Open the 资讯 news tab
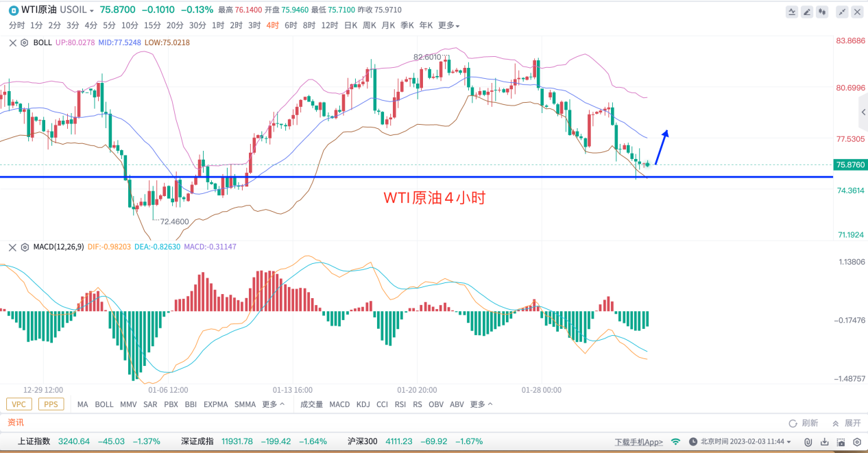868x453 pixels. coord(16,423)
